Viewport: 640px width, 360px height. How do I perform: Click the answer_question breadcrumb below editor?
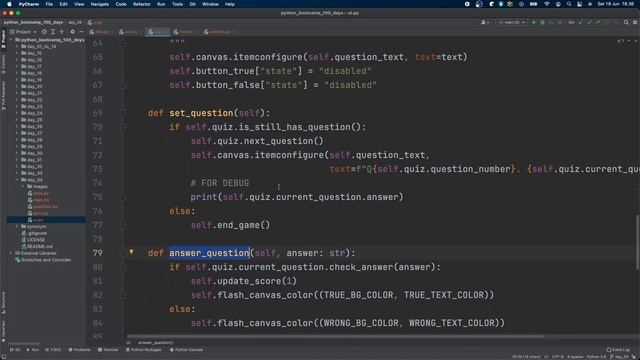pos(156,343)
